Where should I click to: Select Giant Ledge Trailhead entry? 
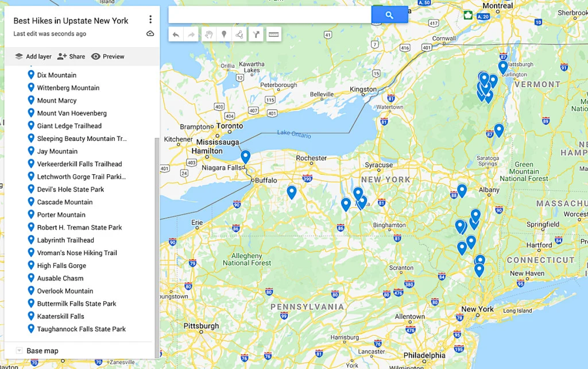pyautogui.click(x=69, y=126)
